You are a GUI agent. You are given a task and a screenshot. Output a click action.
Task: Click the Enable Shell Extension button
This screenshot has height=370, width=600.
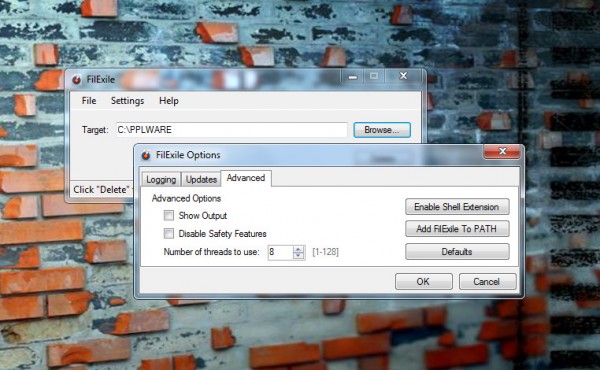(457, 207)
